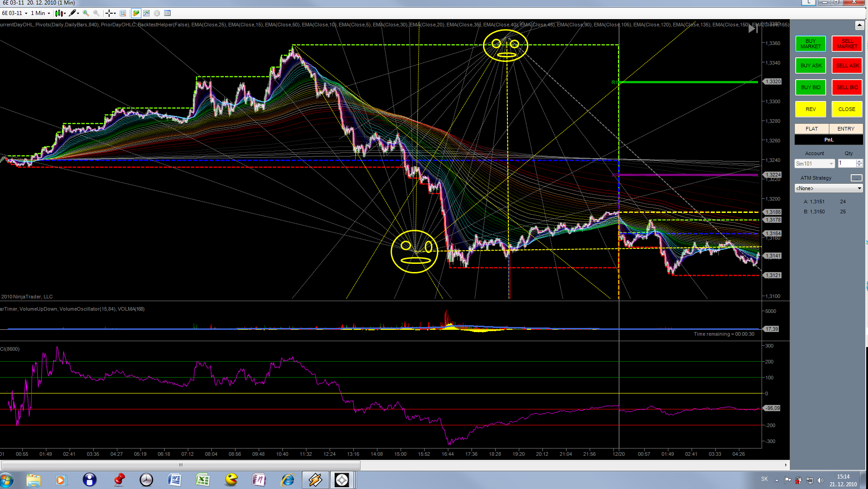
Task: Click the -95,09 CCI value marker
Action: click(773, 408)
